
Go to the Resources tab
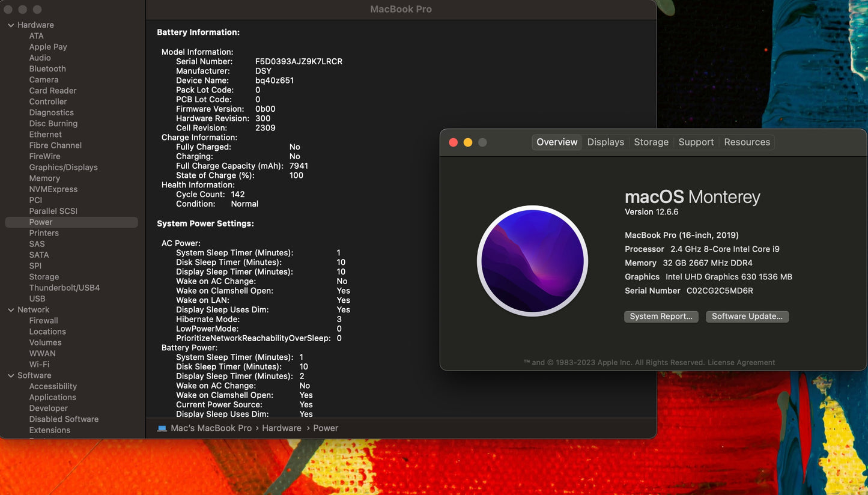(747, 142)
